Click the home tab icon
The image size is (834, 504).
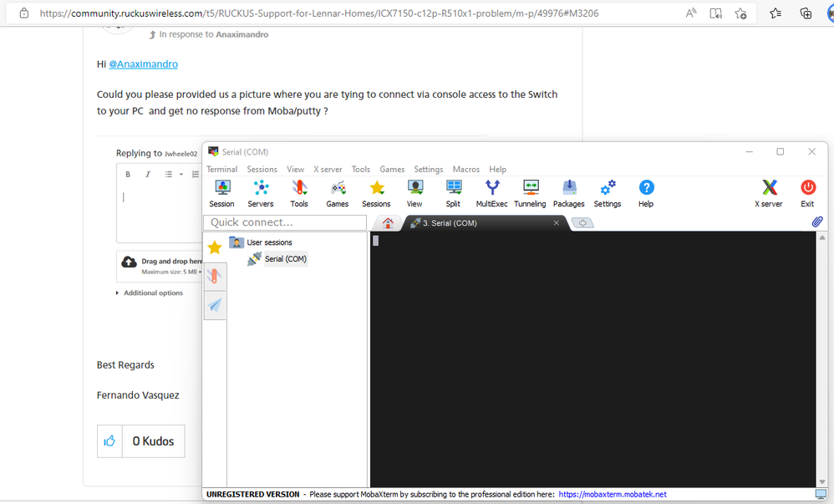click(388, 223)
